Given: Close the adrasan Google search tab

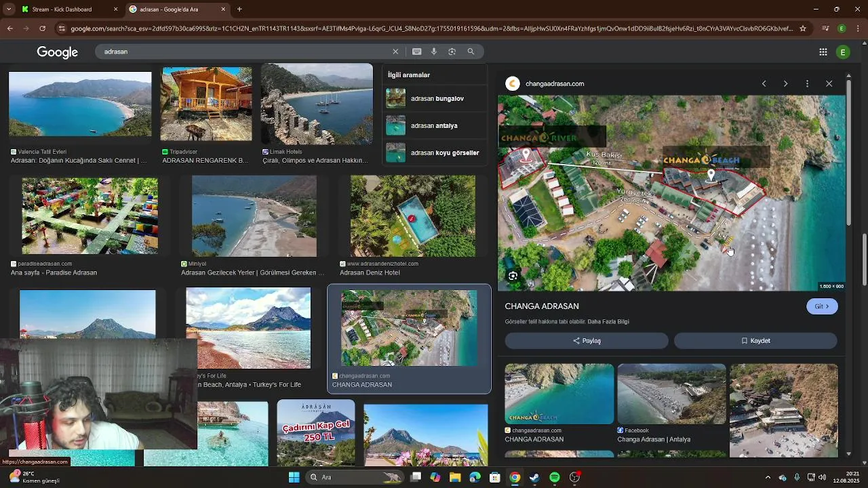Looking at the screenshot, I should click(x=223, y=9).
